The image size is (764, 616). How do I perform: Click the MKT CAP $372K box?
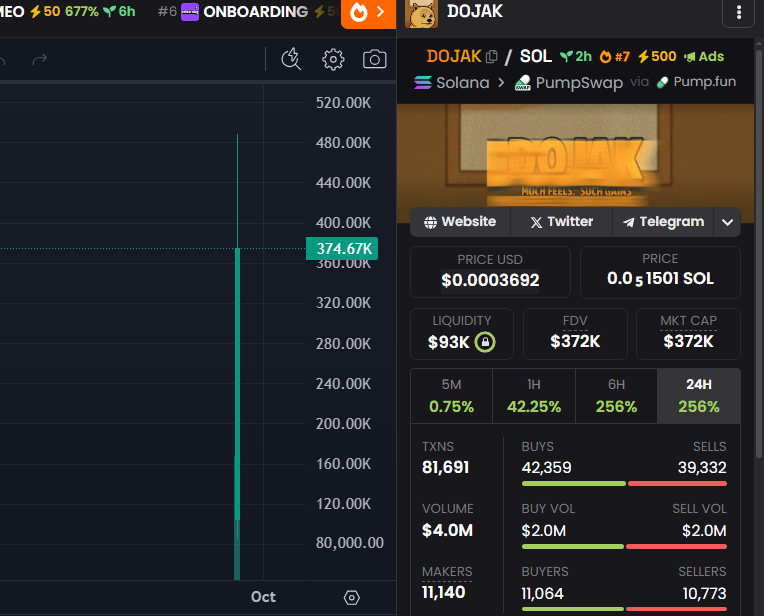point(688,334)
